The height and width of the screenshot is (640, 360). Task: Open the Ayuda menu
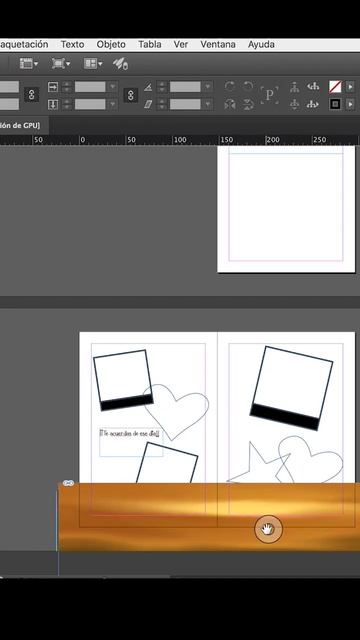tap(261, 44)
